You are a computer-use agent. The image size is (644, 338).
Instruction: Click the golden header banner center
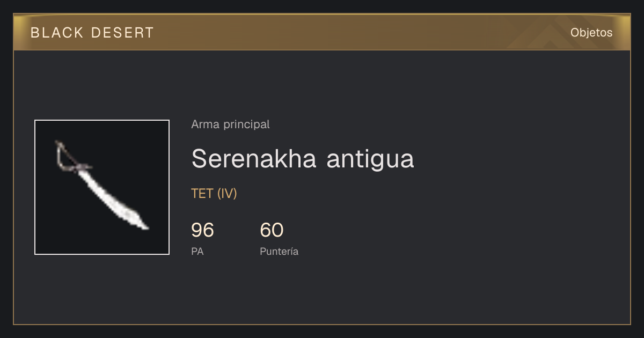(x=322, y=32)
